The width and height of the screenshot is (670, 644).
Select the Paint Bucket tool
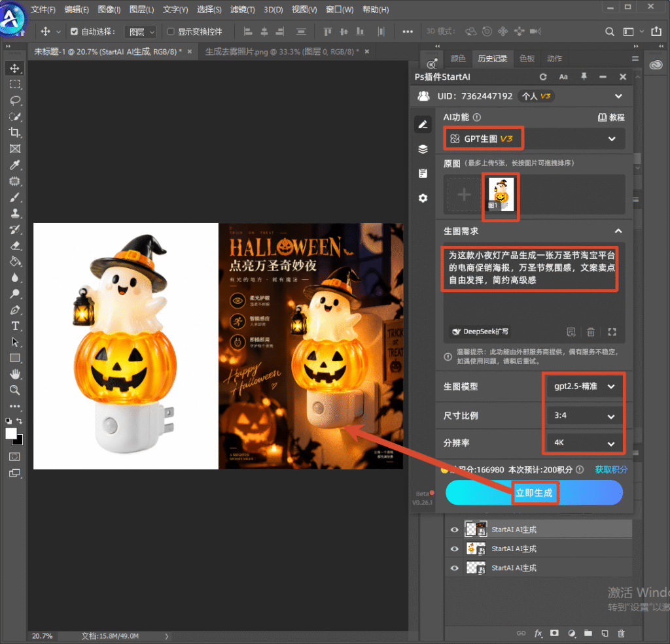tap(15, 262)
